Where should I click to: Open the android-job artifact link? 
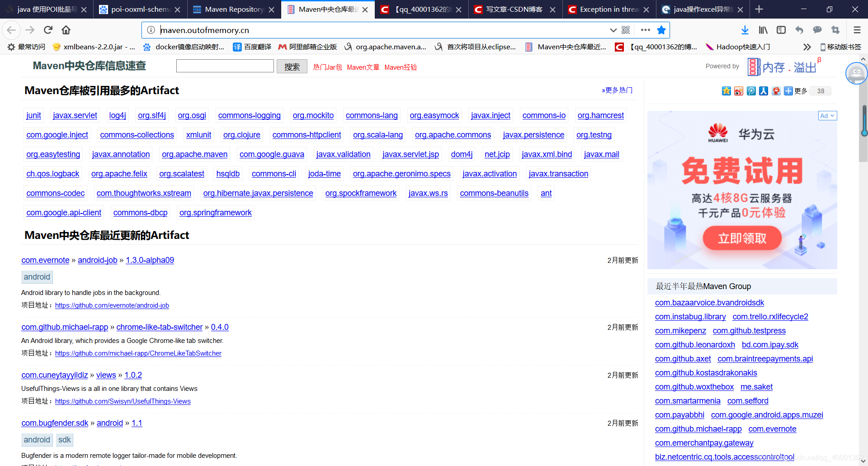(98, 260)
